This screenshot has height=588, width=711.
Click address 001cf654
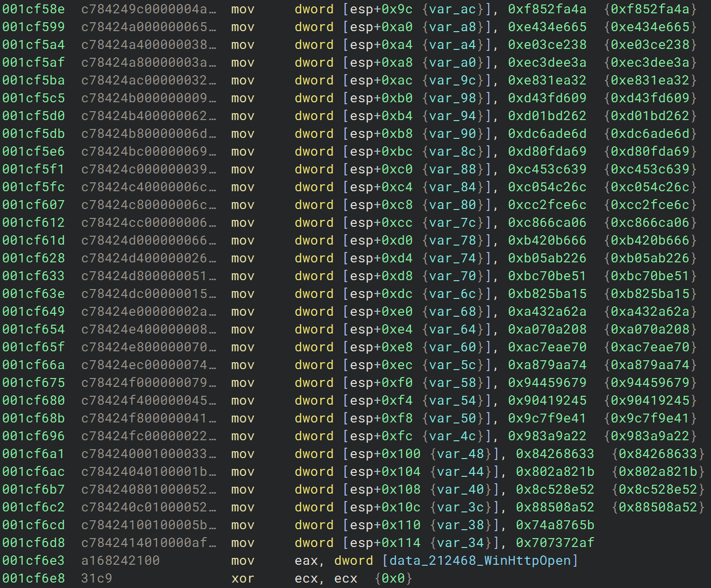click(34, 329)
